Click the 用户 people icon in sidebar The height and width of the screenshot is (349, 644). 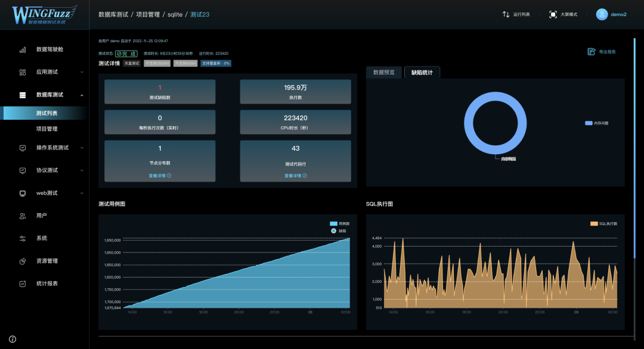[x=23, y=216]
